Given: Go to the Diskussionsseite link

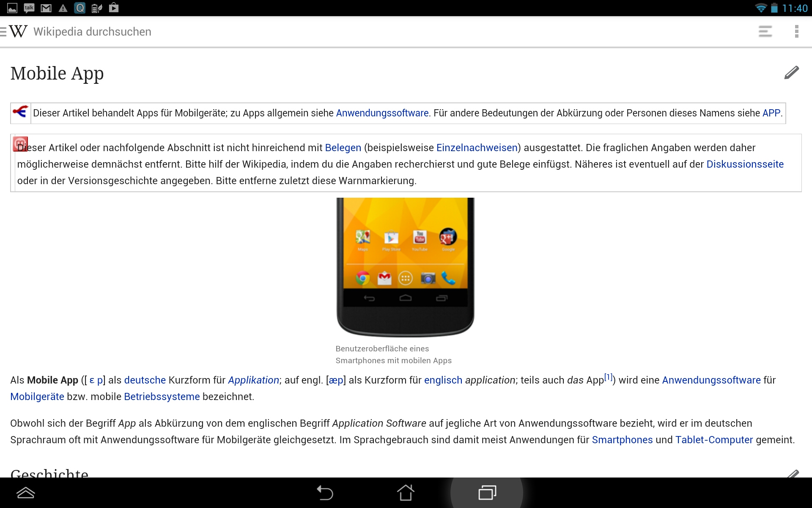Looking at the screenshot, I should pos(745,164).
